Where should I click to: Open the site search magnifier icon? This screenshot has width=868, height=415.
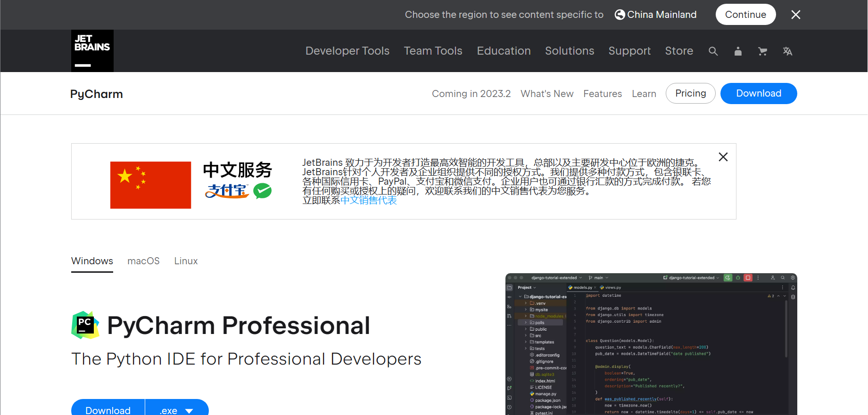[713, 51]
